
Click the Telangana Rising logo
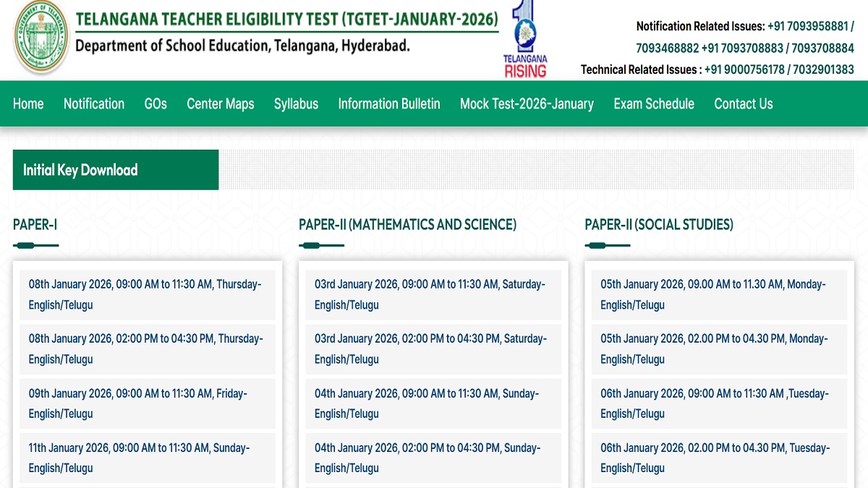(525, 36)
